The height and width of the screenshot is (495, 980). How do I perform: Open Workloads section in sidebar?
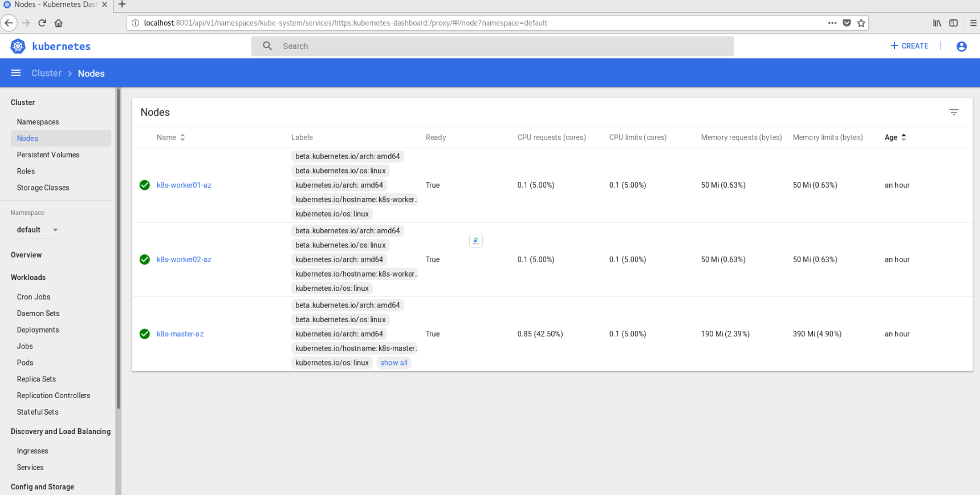(28, 278)
